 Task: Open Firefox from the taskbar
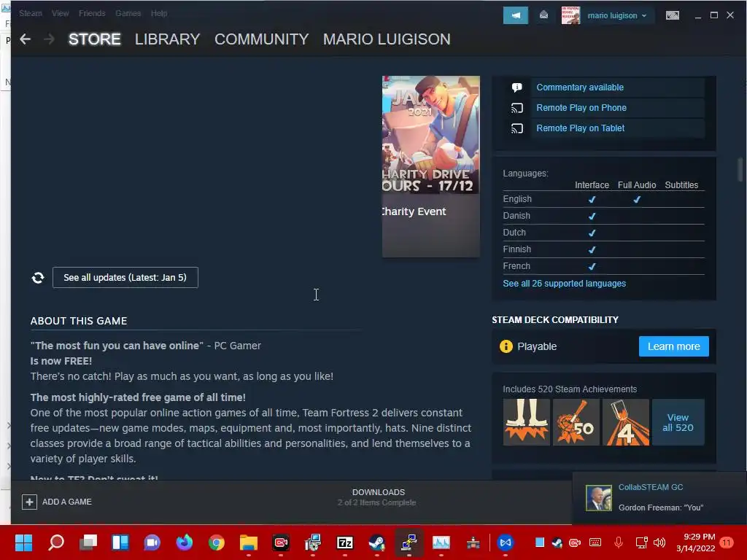point(185,542)
